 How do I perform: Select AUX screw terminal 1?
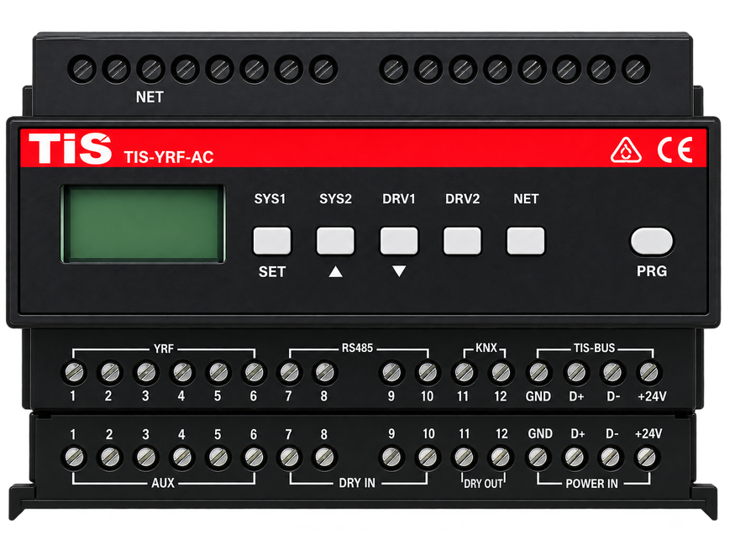74,457
